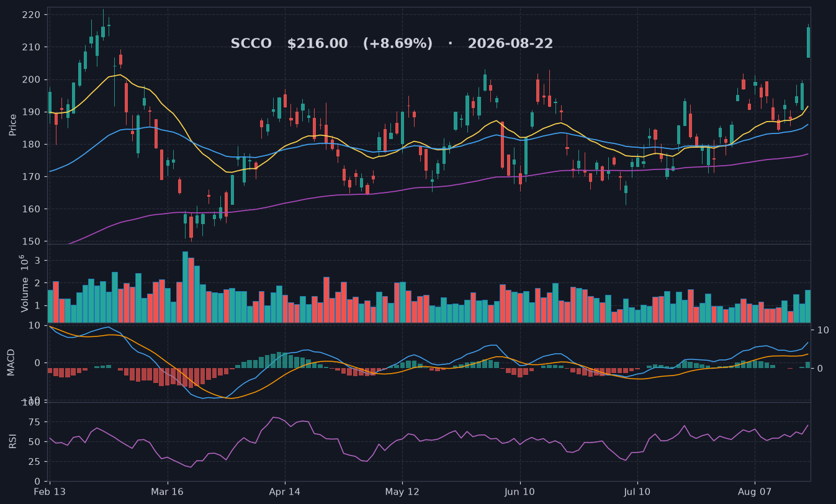Click the Apr 14 date tick label
Viewport: 836px width, 504px height.
pos(285,492)
